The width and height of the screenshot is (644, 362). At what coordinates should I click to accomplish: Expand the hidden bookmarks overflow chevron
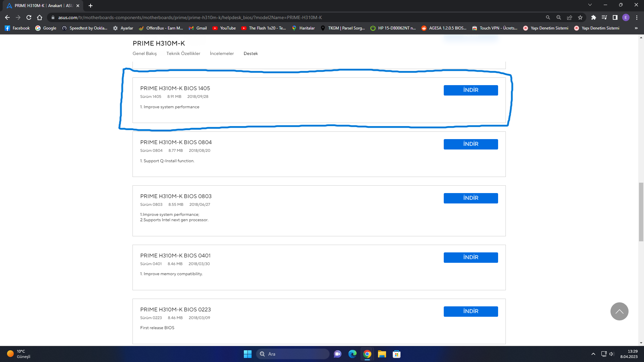tap(636, 28)
